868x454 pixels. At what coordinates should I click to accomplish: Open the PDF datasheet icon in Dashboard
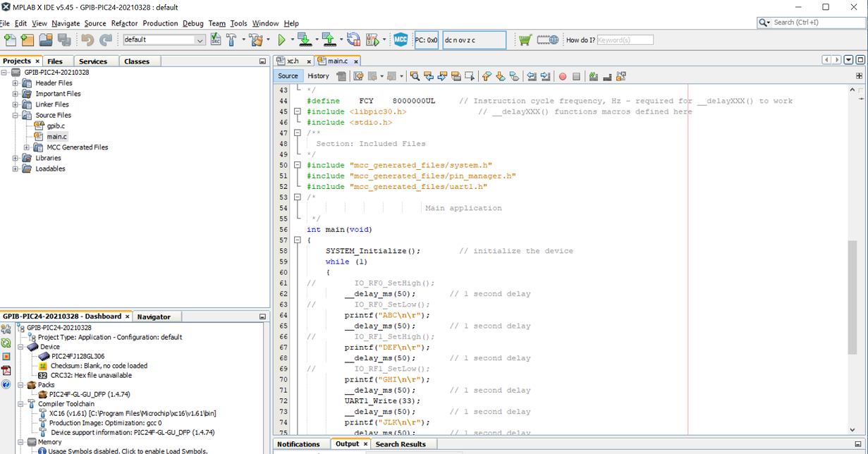[6, 371]
